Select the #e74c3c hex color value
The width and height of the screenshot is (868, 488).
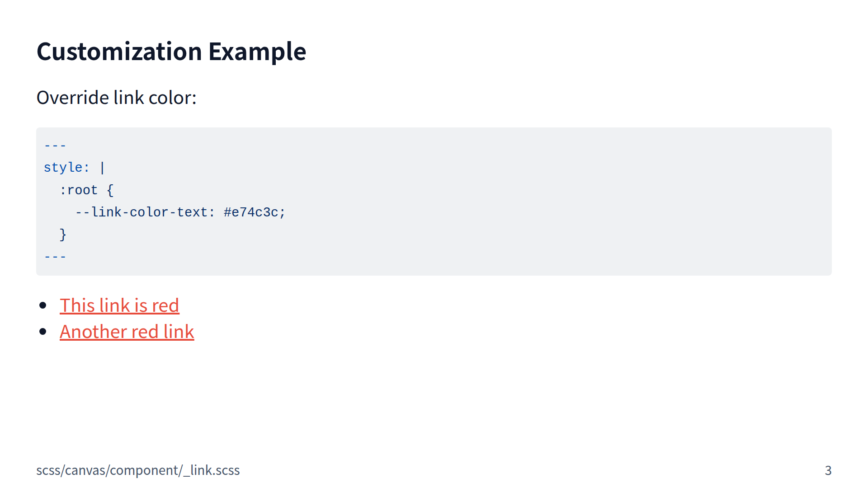tap(251, 212)
